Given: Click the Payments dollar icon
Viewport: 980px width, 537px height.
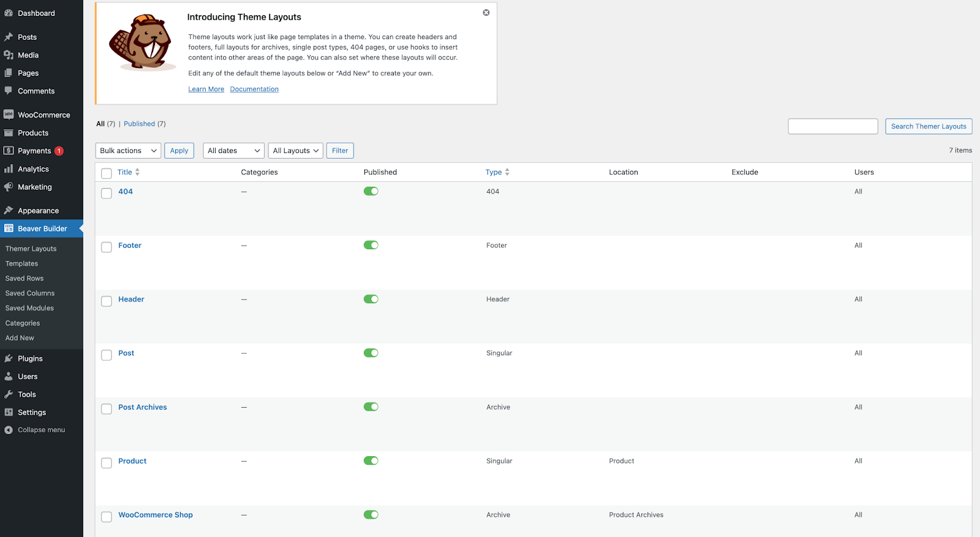Looking at the screenshot, I should (x=9, y=151).
